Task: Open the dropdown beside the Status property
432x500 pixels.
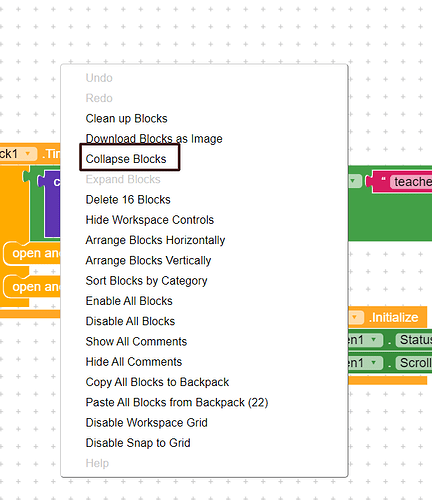Action: pos(374,340)
